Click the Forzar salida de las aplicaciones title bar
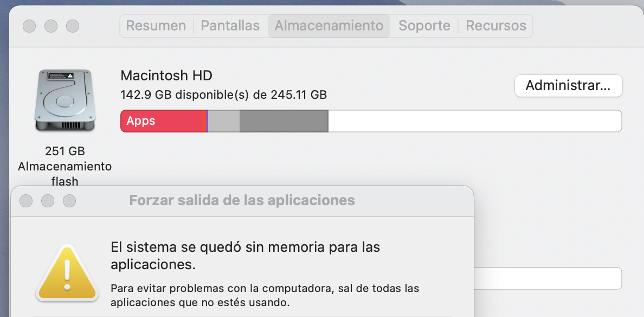Screen dimensions: 644x317 click(242, 201)
